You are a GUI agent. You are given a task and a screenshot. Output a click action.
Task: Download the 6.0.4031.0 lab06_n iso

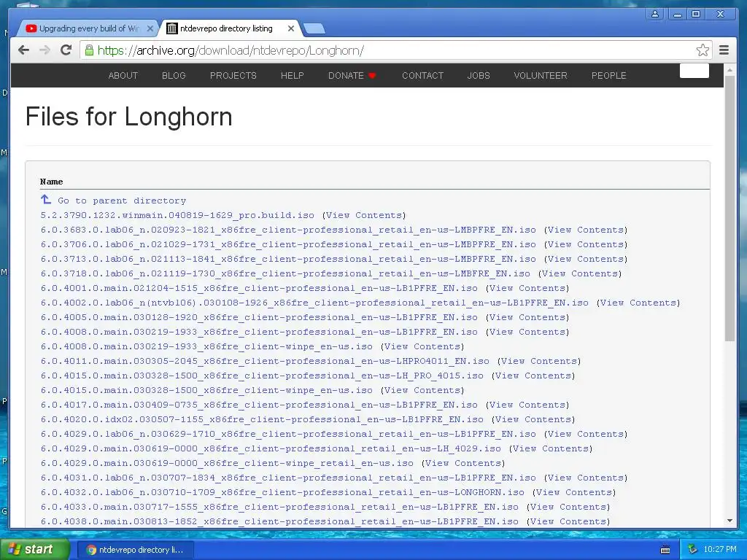(x=288, y=478)
